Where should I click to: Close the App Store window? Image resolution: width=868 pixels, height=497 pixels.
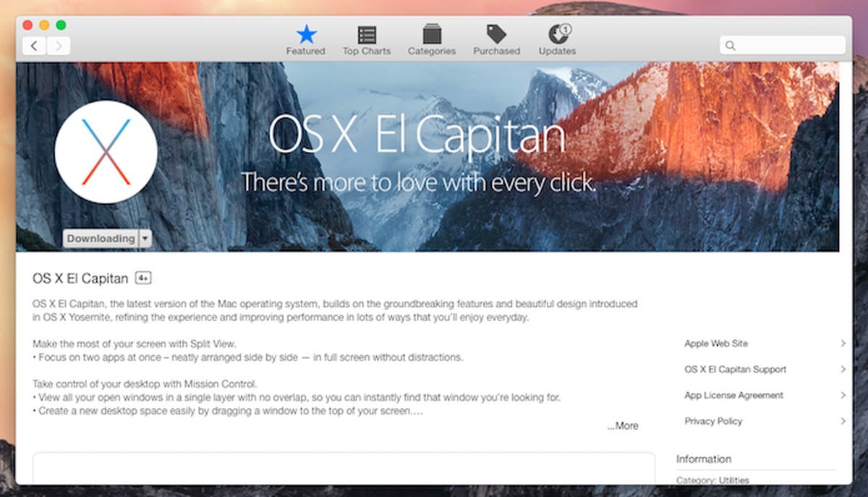28,25
